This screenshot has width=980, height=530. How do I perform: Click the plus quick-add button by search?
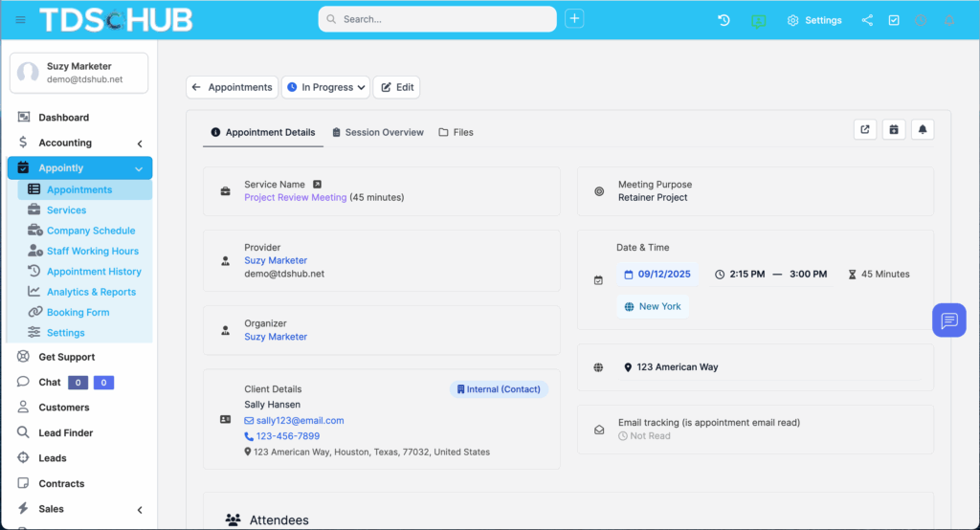pos(574,19)
